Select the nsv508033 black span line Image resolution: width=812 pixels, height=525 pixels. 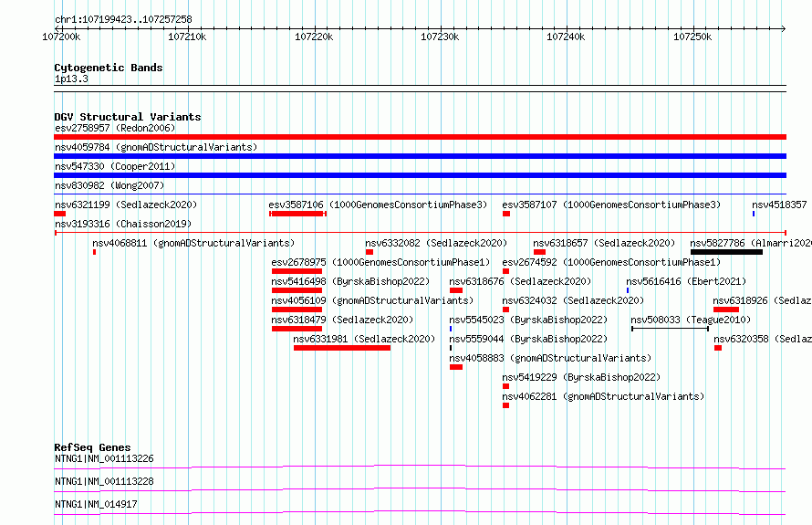(x=670, y=329)
